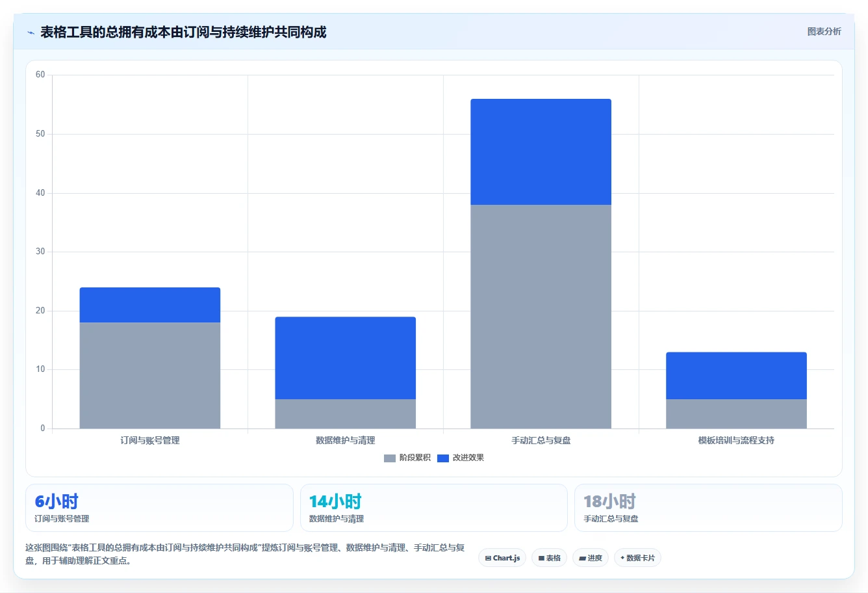Open the 6小时 订阅与账号管理 stat card
This screenshot has width=868, height=593.
coord(159,508)
